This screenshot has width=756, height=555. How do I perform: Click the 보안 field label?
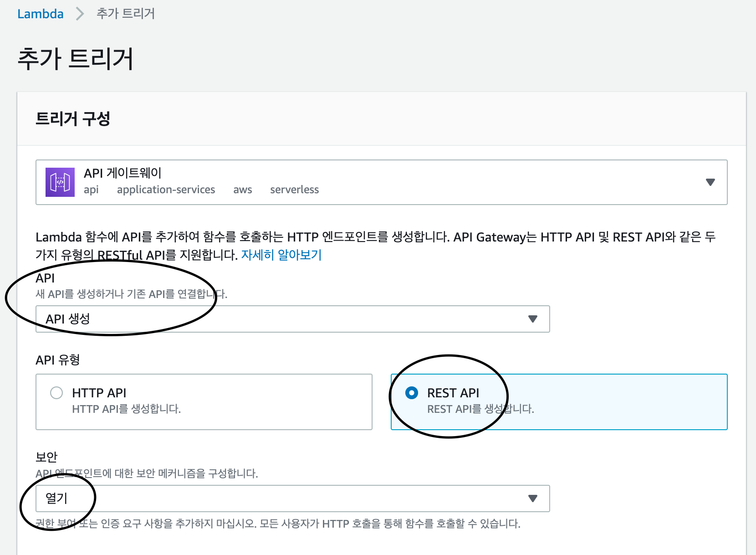(x=46, y=457)
